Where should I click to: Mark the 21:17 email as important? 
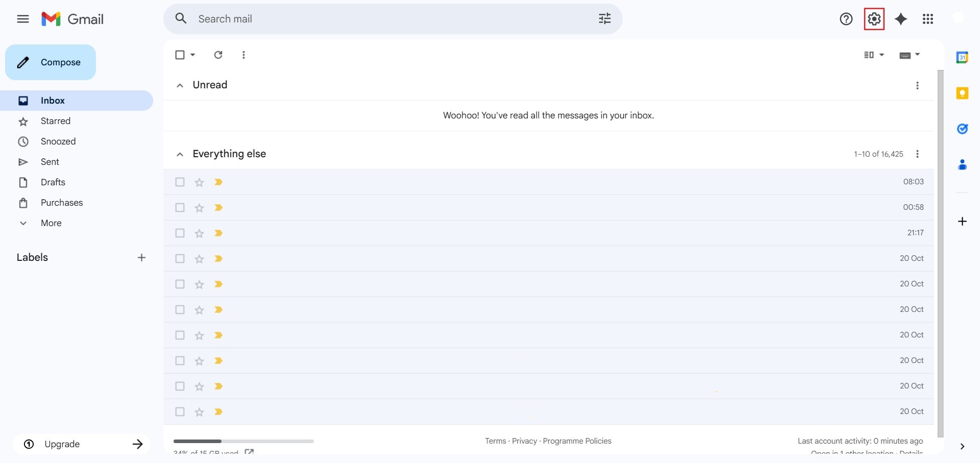point(218,233)
